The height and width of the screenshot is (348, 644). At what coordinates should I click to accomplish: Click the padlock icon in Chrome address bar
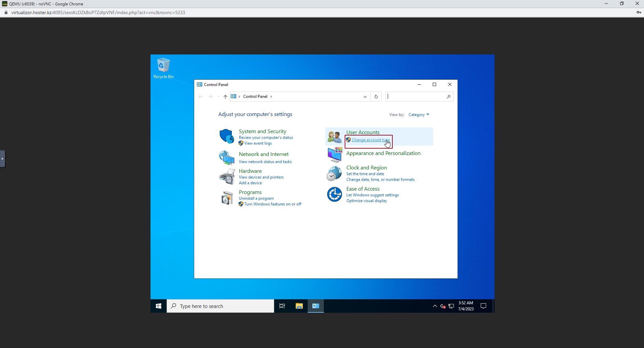tap(6, 12)
